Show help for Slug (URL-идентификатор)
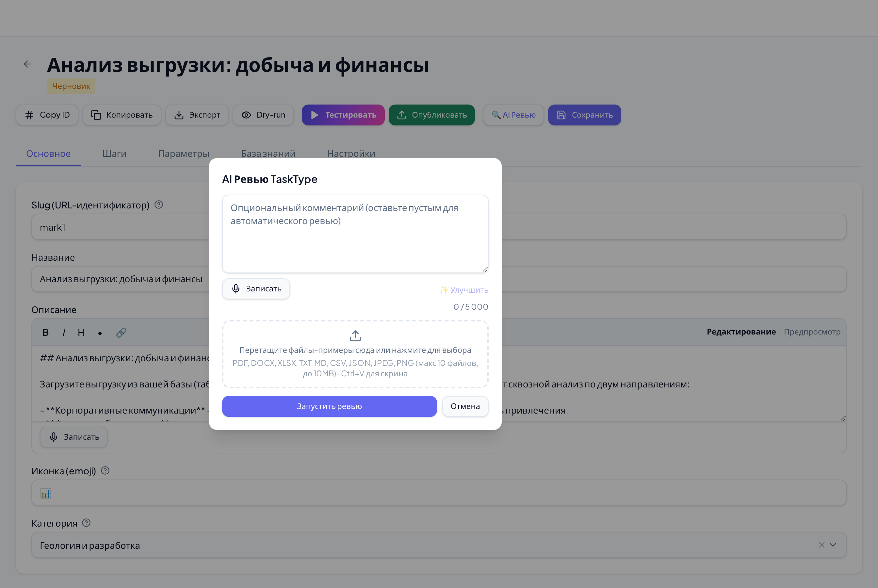 [x=158, y=205]
